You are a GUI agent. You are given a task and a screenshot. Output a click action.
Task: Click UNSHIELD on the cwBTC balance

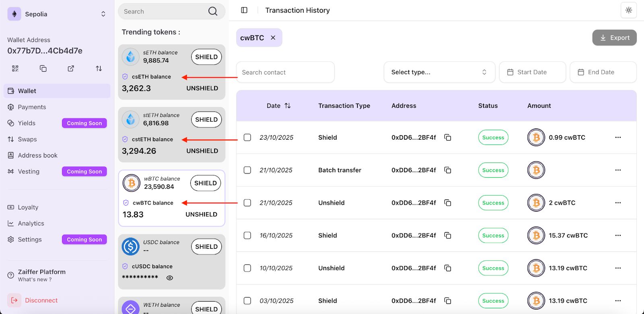[201, 215]
